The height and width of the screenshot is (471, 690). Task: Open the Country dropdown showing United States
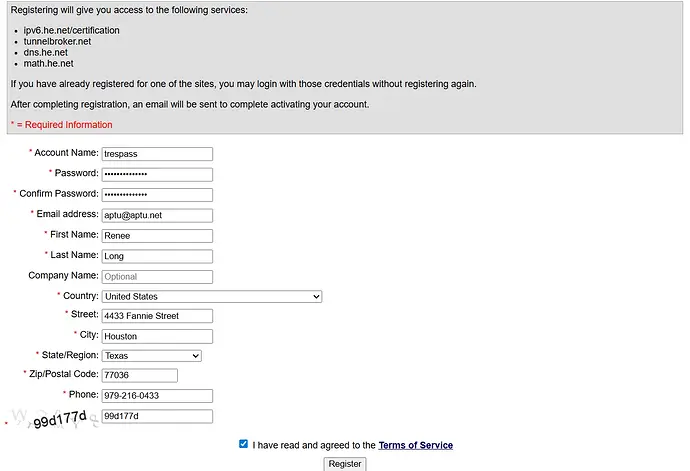coord(212,296)
